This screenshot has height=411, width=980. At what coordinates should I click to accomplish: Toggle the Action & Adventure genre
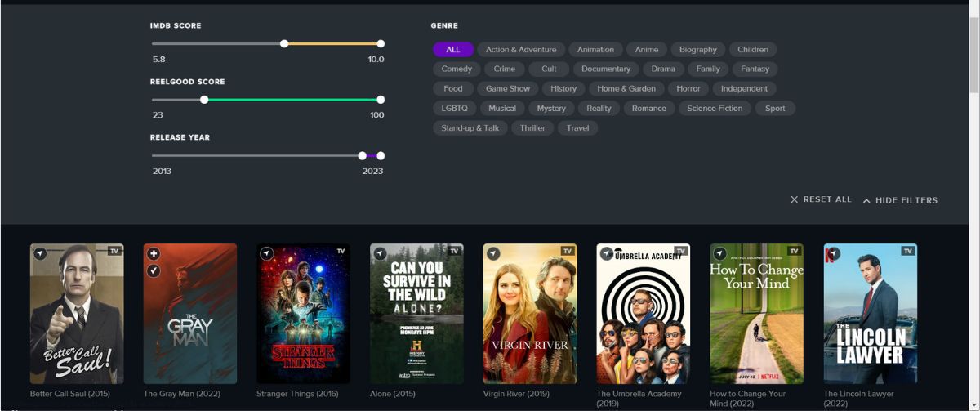(521, 50)
